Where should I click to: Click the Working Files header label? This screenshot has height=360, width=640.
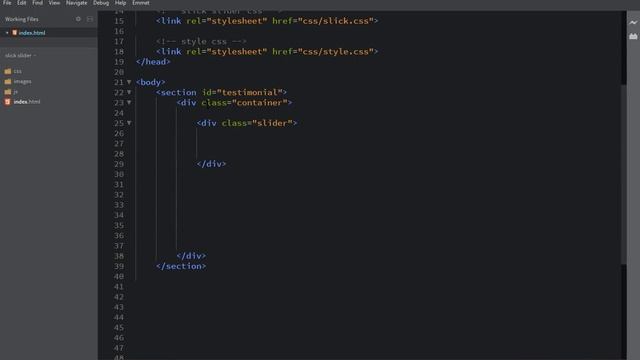(x=22, y=19)
